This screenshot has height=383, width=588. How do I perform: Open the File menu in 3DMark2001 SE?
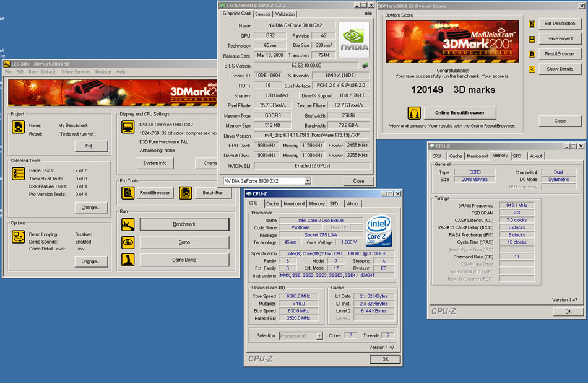click(8, 72)
